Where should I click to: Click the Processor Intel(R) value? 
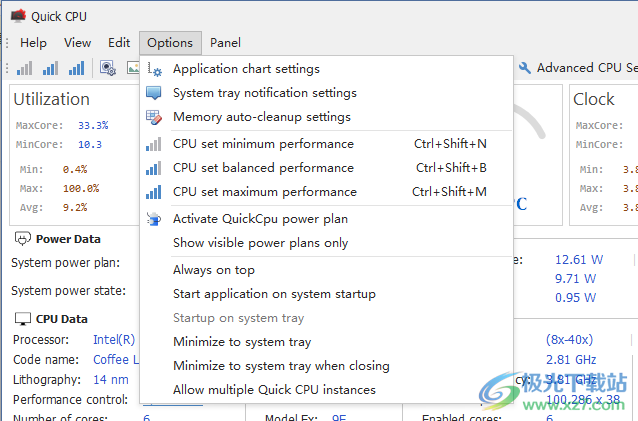point(114,340)
